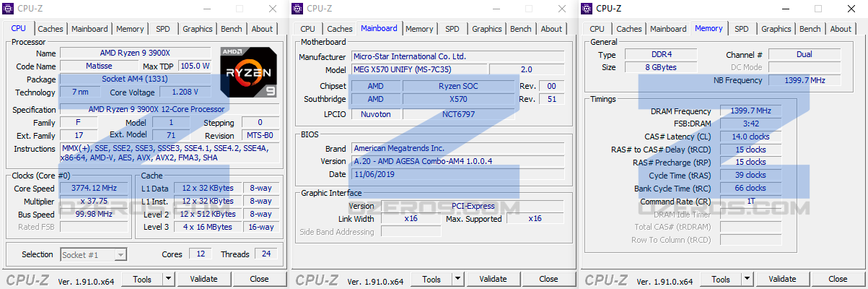Click the FSB:DRAM ratio value 3:42
868x289 pixels.
click(x=751, y=124)
